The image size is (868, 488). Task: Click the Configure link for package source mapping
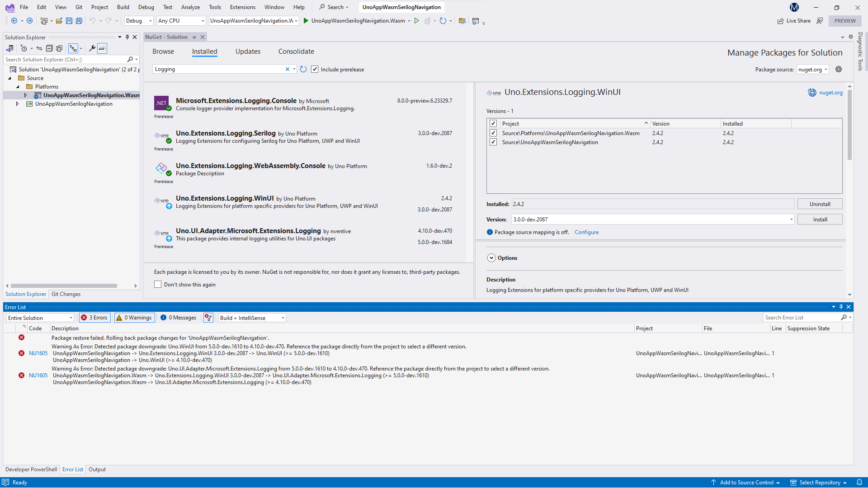tap(586, 232)
